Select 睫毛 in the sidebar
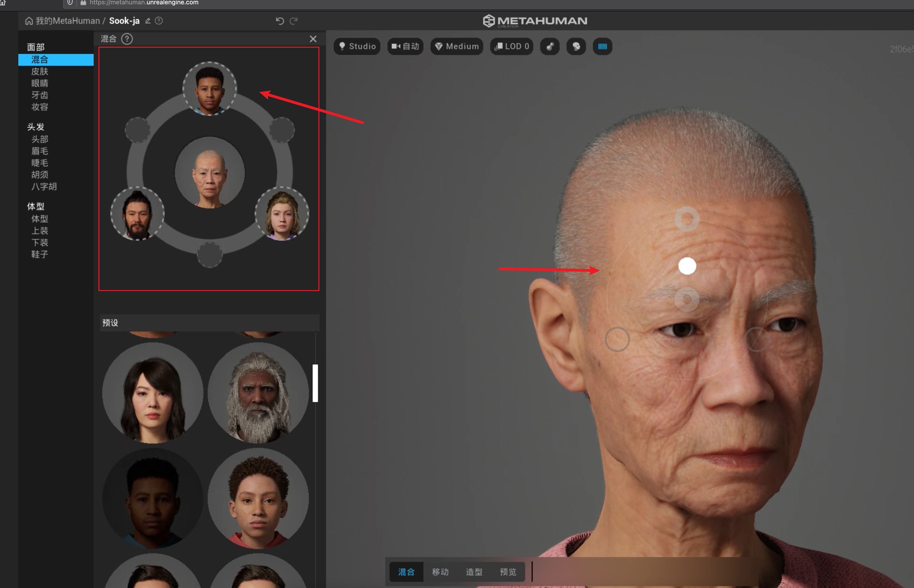The height and width of the screenshot is (588, 914). click(x=40, y=163)
